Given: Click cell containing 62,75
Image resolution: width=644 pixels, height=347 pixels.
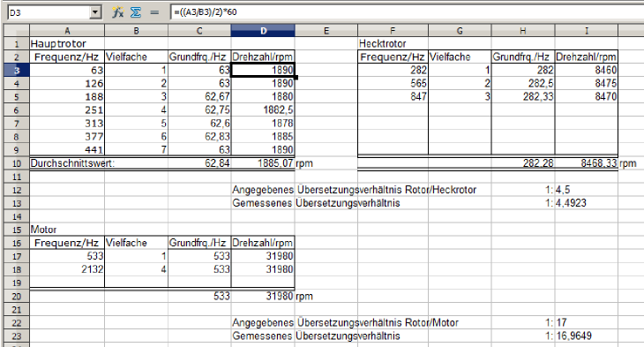Looking at the screenshot, I should click(199, 109).
